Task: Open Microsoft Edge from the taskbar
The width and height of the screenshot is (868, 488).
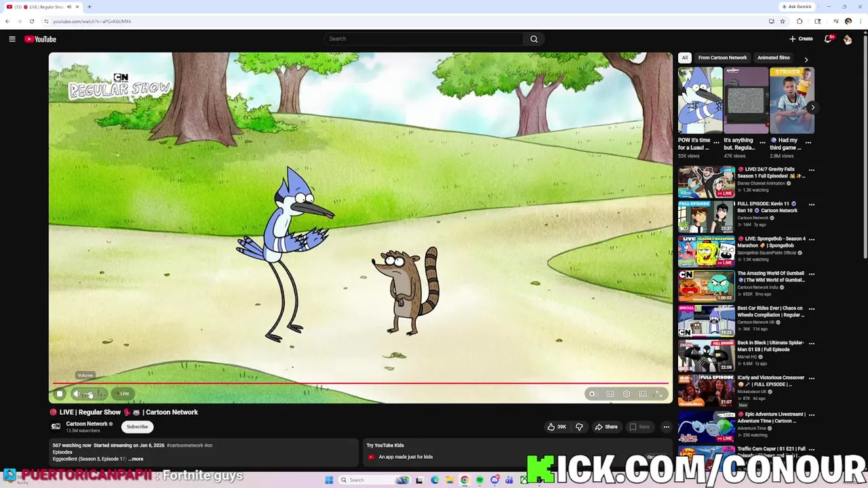Action: pyautogui.click(x=435, y=480)
